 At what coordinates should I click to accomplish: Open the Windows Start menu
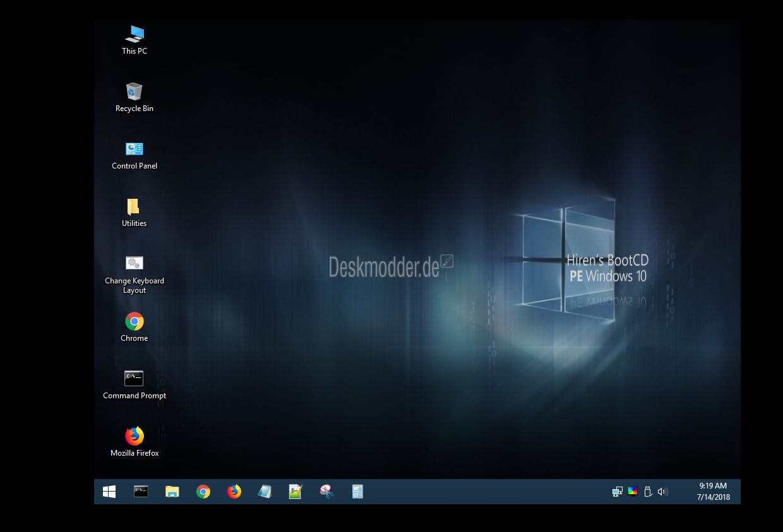tap(109, 492)
